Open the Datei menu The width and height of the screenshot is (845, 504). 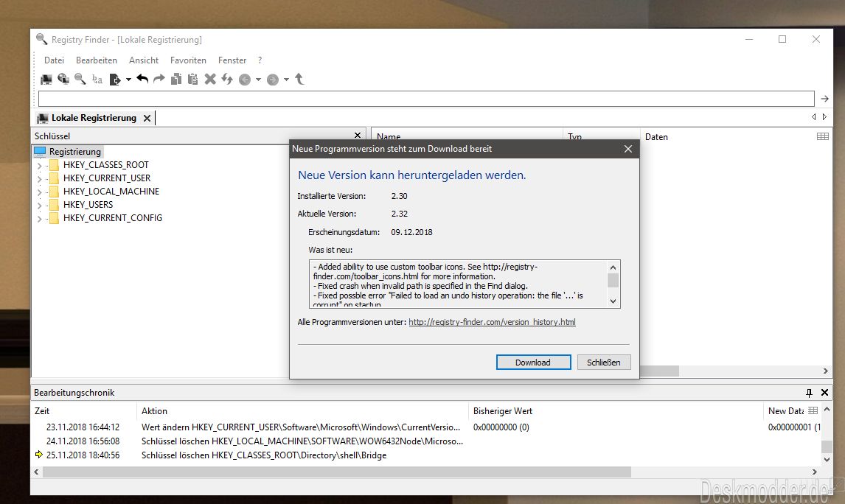coord(54,60)
